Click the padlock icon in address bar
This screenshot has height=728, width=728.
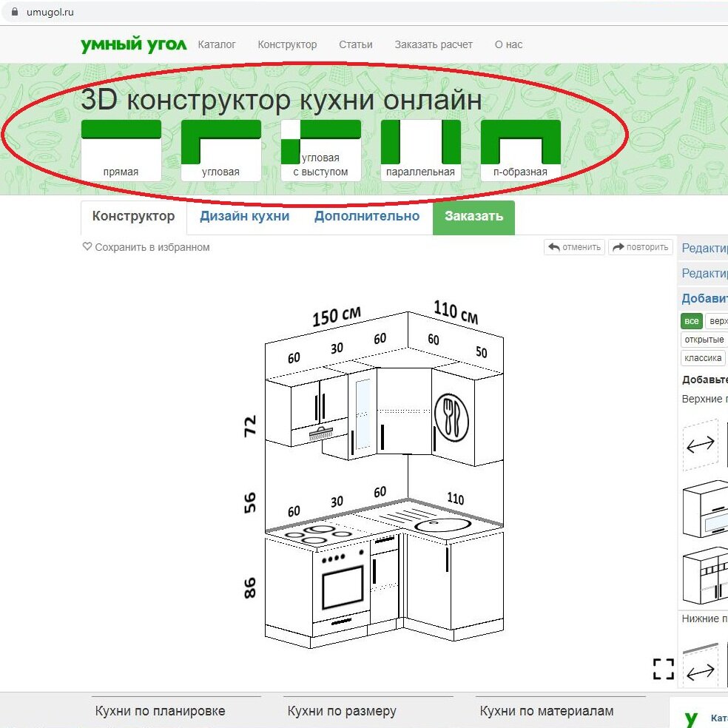15,12
